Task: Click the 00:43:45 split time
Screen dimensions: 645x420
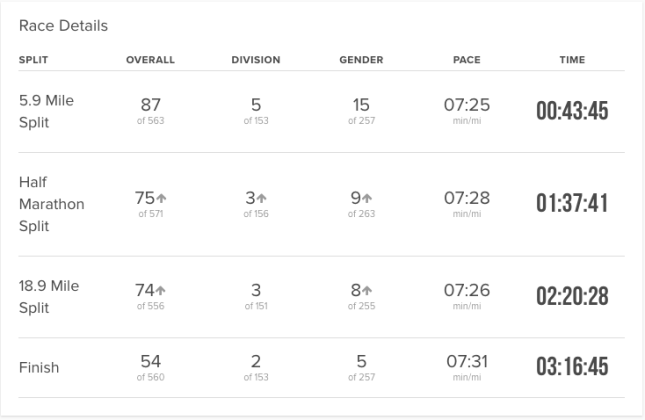Action: (572, 110)
